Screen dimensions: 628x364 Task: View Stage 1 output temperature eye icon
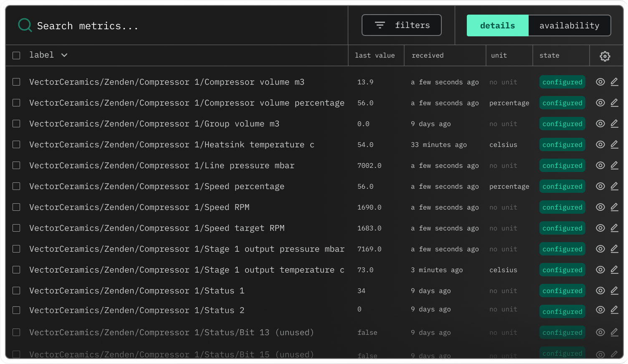(600, 270)
